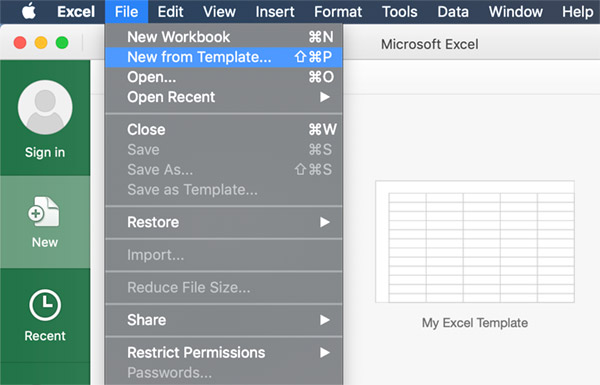Close the File menu in menu bar
This screenshot has width=600, height=385.
coord(126,12)
